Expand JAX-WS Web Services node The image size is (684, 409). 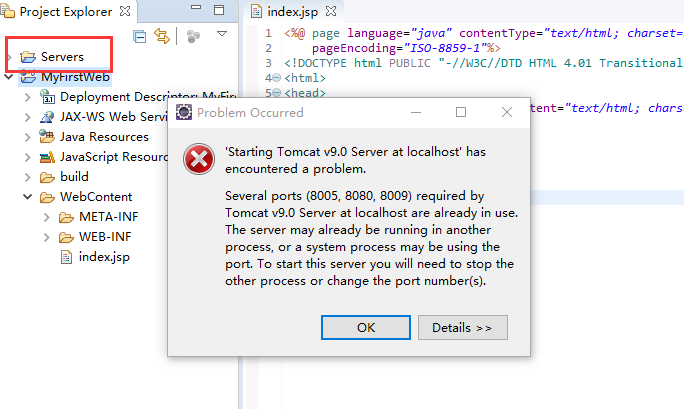point(27,117)
